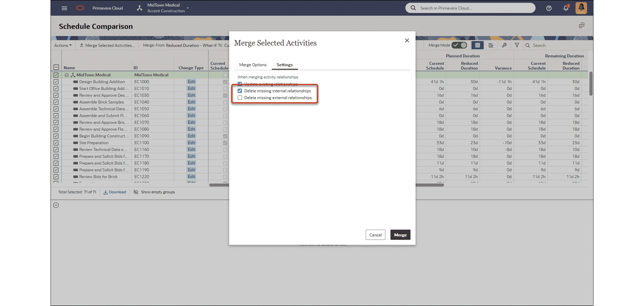Open the wrench settings tool

(504, 45)
